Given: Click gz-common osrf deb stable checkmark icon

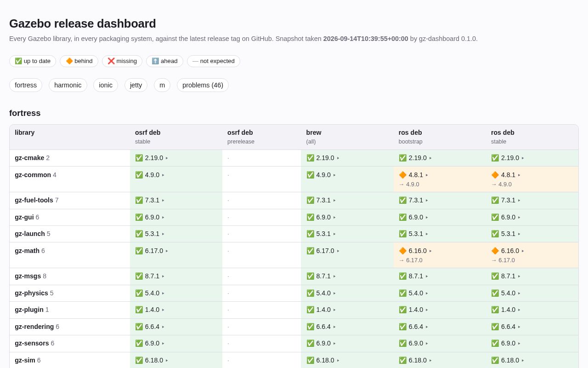Looking at the screenshot, I should click(x=139, y=175).
